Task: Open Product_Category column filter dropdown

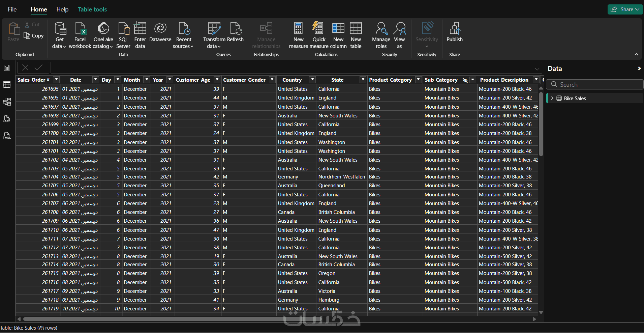Action: click(419, 80)
